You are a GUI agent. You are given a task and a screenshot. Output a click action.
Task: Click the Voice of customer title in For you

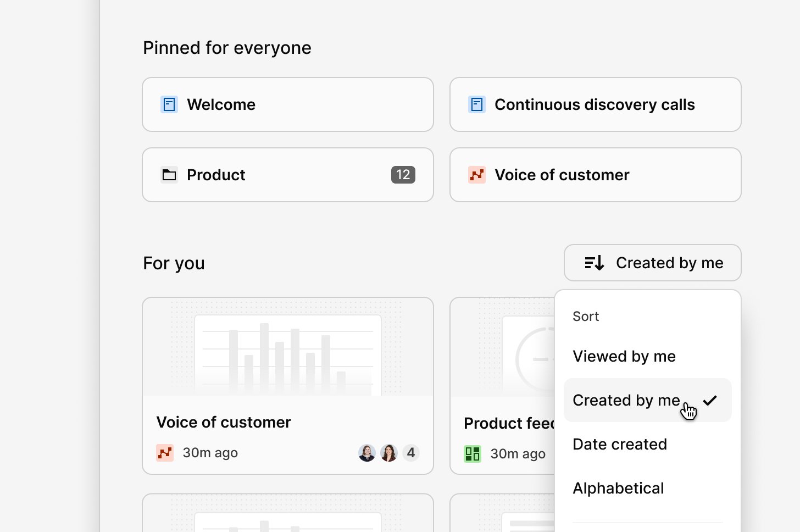[224, 422]
